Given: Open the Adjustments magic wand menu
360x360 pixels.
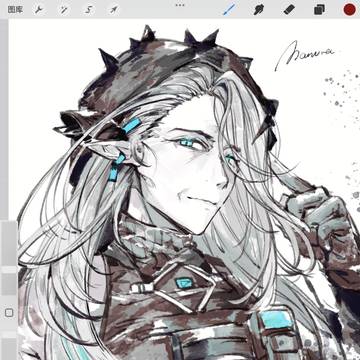Looking at the screenshot, I should pyautogui.click(x=63, y=10).
